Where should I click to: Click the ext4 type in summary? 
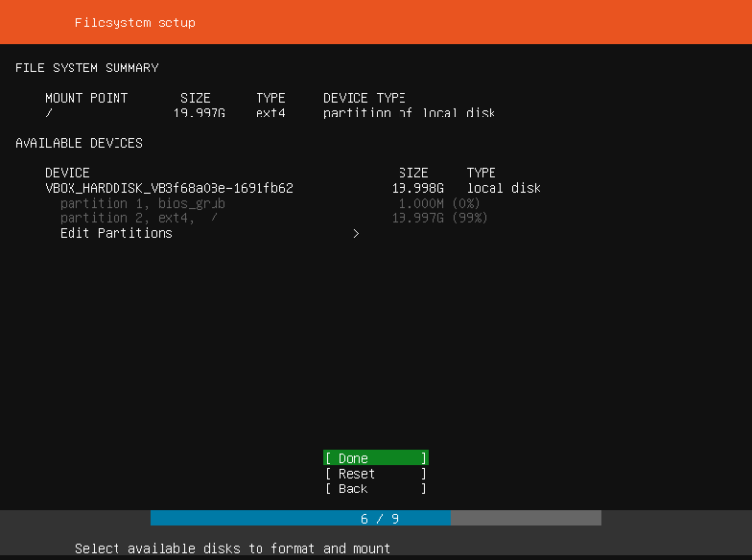(270, 113)
